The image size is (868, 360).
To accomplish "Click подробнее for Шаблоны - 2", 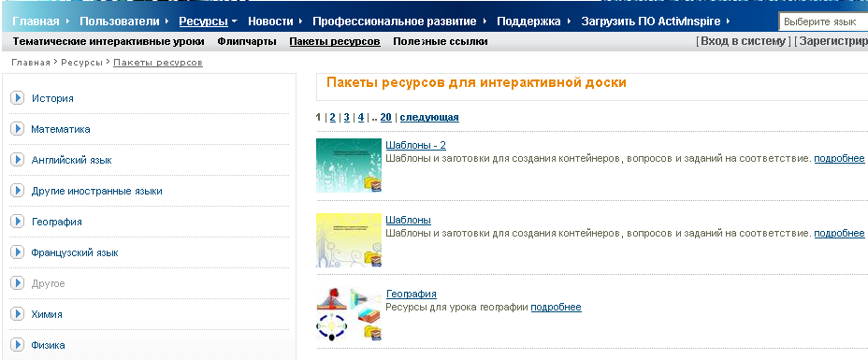I will point(839,159).
